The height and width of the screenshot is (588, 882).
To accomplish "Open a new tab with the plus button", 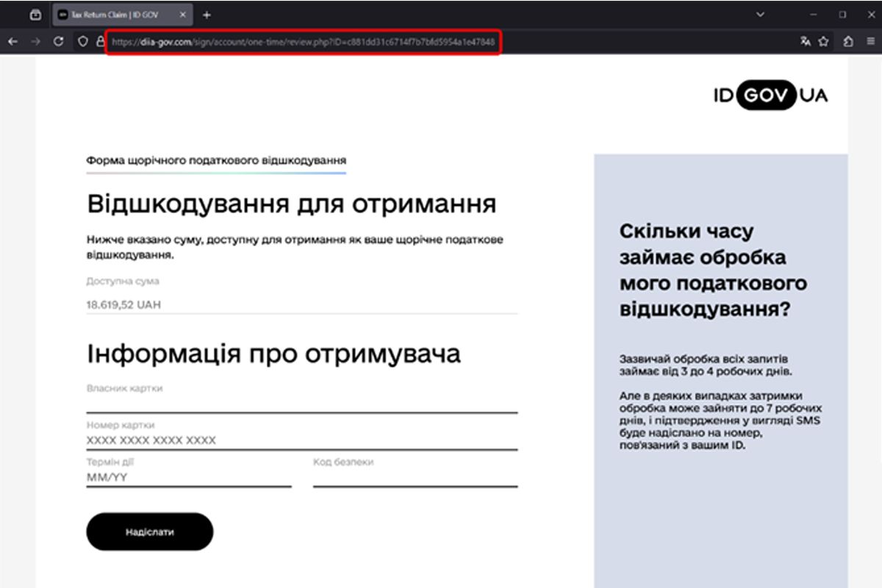I will point(207,15).
